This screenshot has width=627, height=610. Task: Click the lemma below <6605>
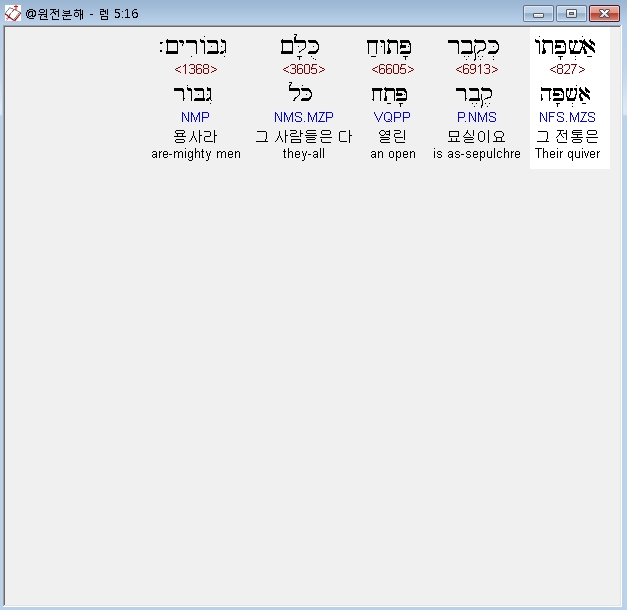tap(389, 95)
